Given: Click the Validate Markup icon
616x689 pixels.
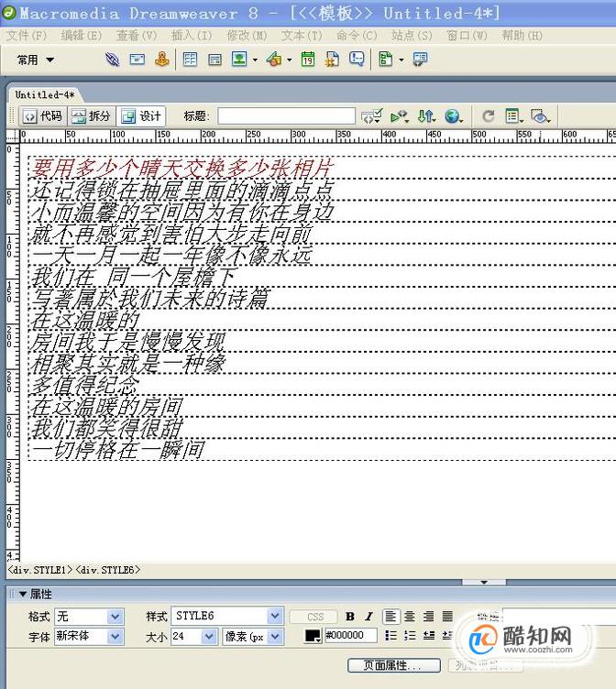Looking at the screenshot, I should (x=400, y=116).
